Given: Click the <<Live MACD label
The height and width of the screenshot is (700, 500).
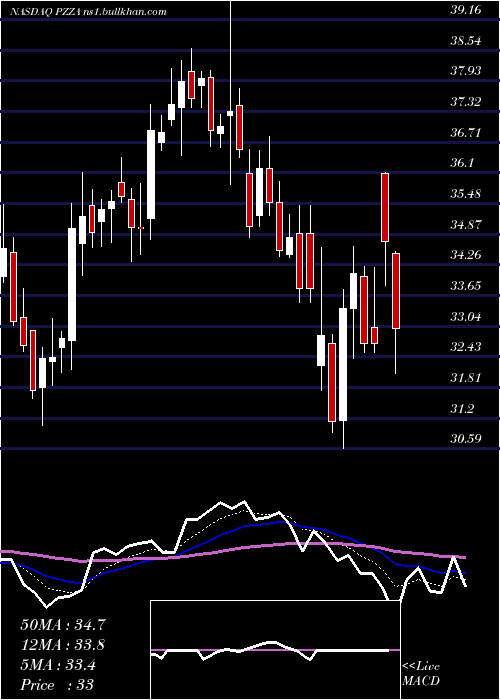Looking at the screenshot, I should tap(421, 674).
